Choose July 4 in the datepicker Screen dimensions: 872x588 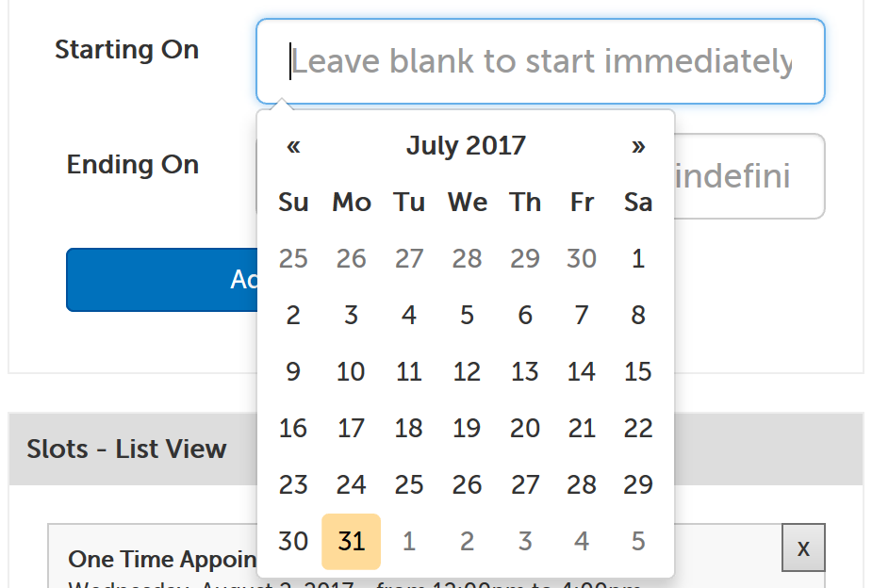tap(409, 316)
